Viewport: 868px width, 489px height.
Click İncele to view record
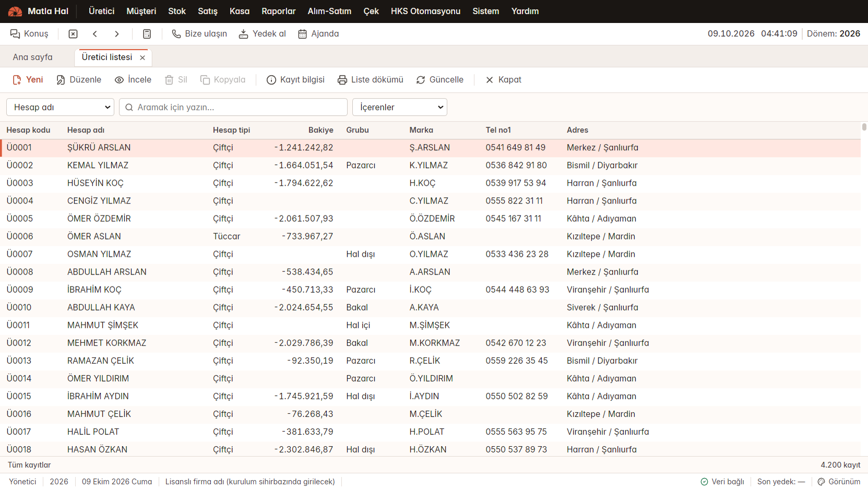pyautogui.click(x=133, y=80)
